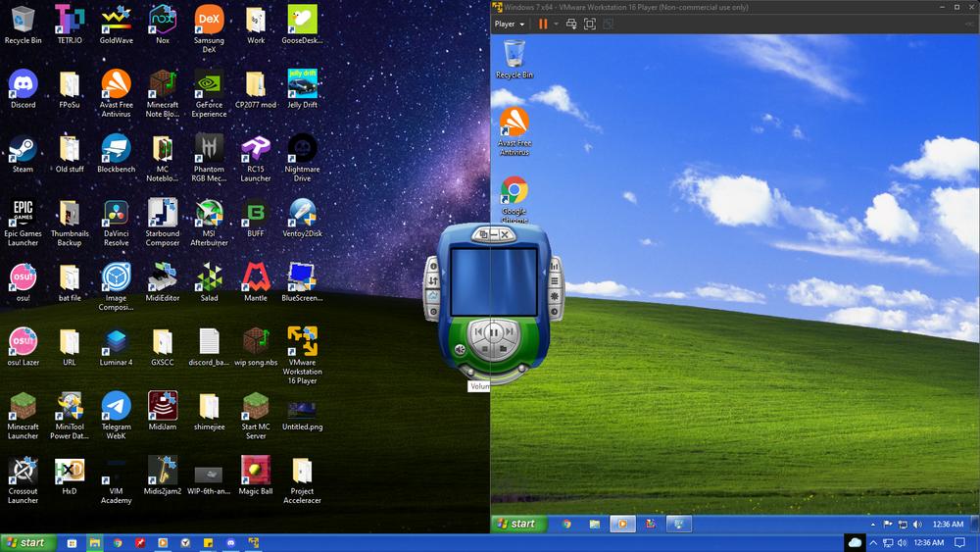Select the Samsung DeX shortcut
This screenshot has width=980, height=552.
tap(209, 28)
